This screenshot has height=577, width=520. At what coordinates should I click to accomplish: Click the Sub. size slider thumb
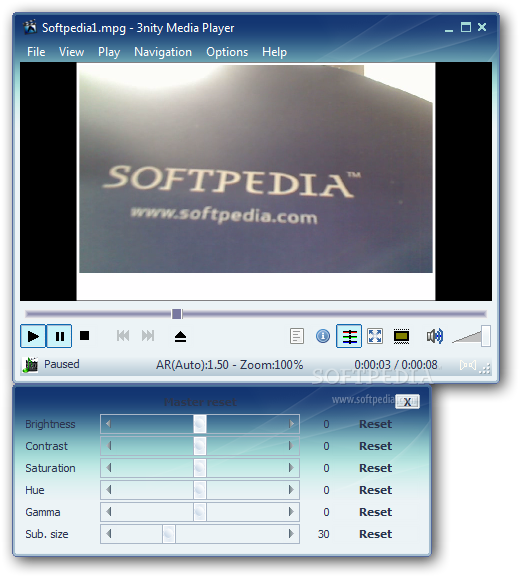coord(169,534)
